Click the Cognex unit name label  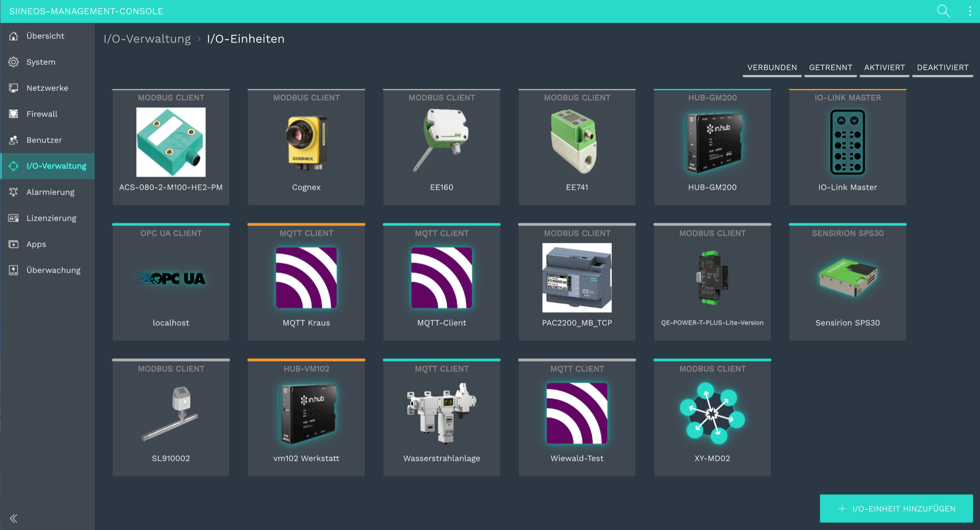(306, 187)
